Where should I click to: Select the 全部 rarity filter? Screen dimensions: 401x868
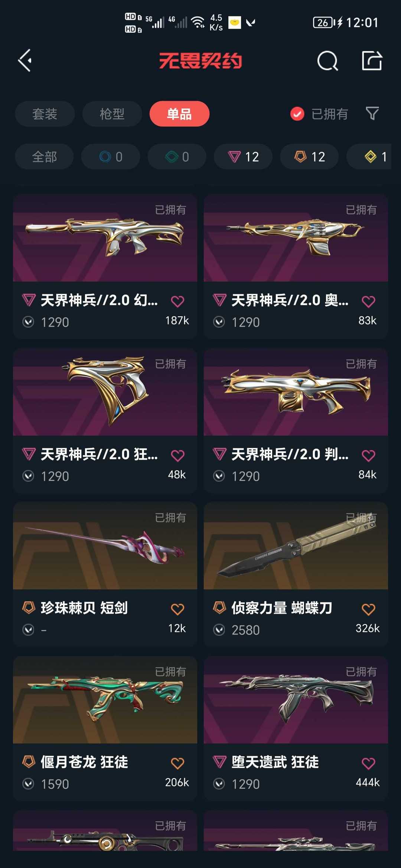tap(44, 157)
